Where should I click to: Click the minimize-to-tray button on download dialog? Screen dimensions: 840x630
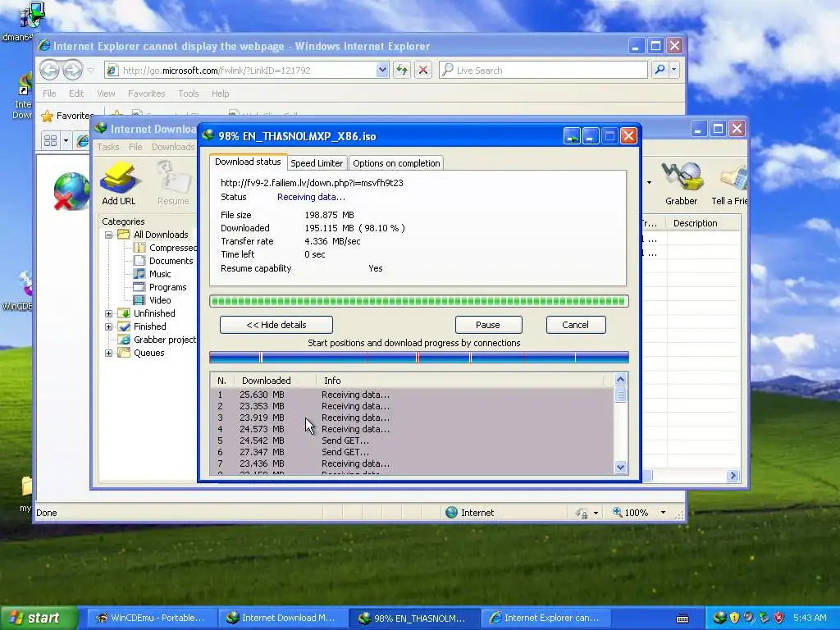[x=572, y=136]
